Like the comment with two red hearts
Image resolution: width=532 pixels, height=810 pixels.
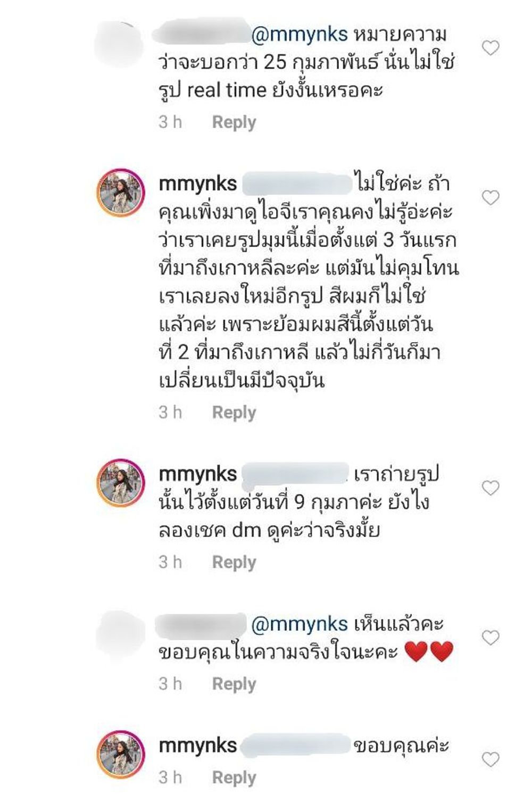[491, 637]
